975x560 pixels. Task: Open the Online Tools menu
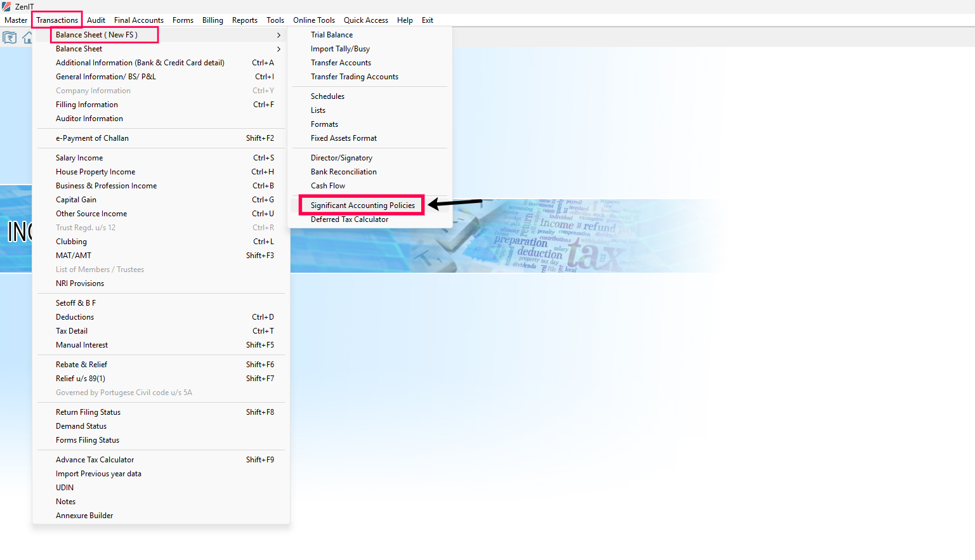(x=313, y=20)
